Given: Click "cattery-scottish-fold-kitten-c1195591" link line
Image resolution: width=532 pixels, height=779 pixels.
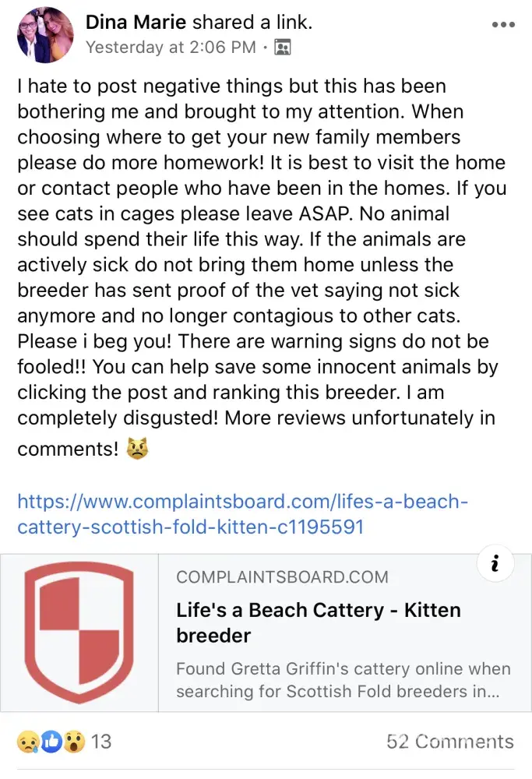Looking at the screenshot, I should click(191, 527).
